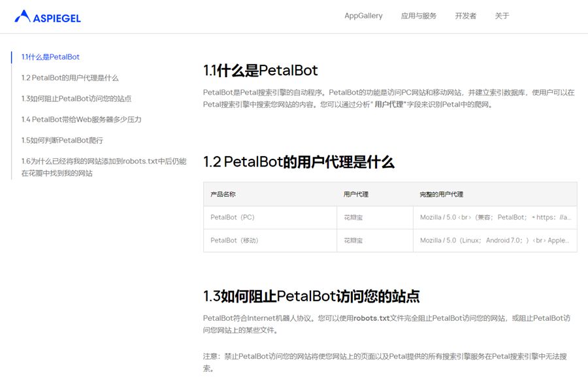Go to the 关于 page
This screenshot has height=381, width=588.
pyautogui.click(x=502, y=16)
